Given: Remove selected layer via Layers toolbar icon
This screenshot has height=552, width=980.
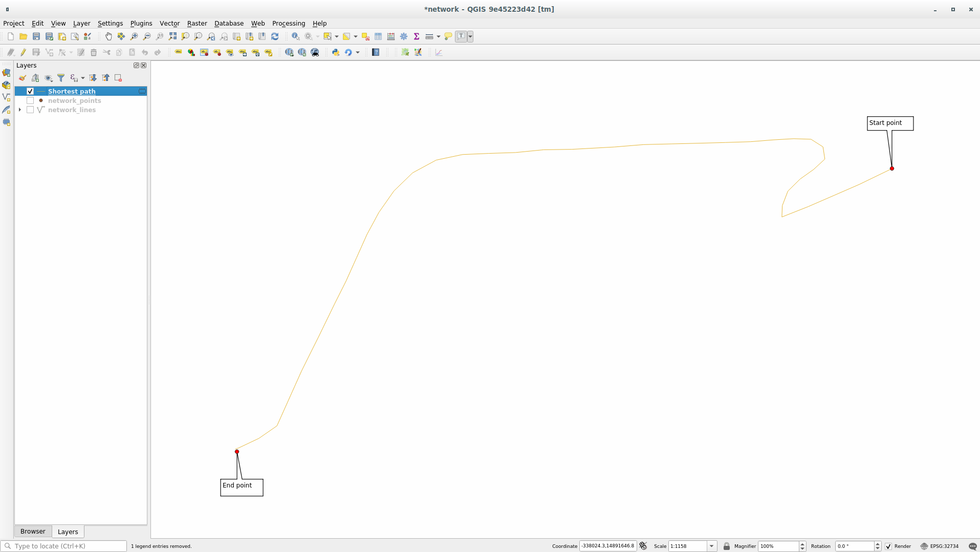Looking at the screenshot, I should click(118, 78).
